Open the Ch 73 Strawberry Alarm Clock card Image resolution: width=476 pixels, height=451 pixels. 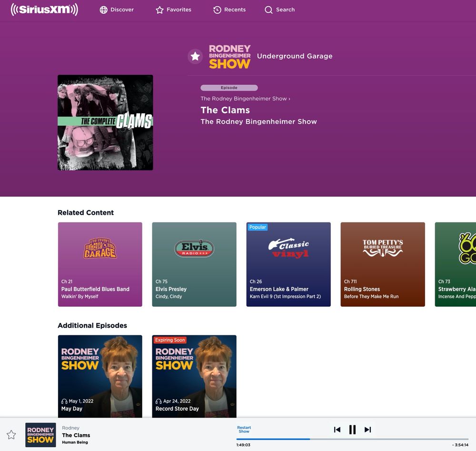[456, 264]
